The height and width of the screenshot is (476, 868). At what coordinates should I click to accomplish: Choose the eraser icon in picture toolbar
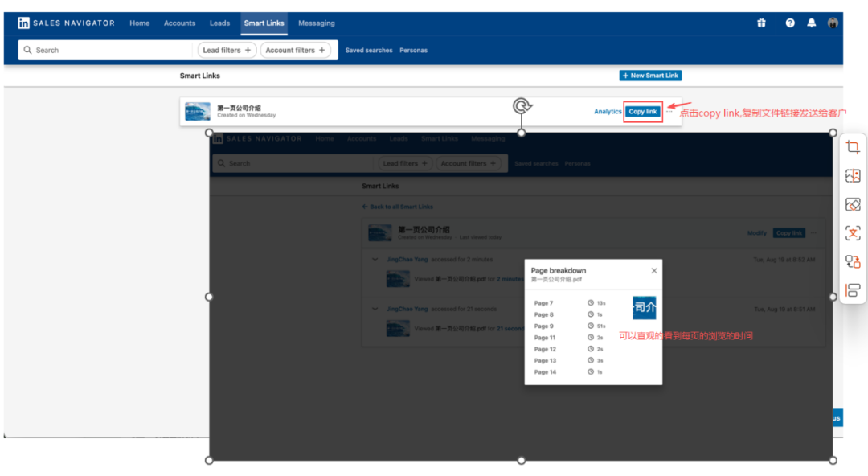[853, 204]
